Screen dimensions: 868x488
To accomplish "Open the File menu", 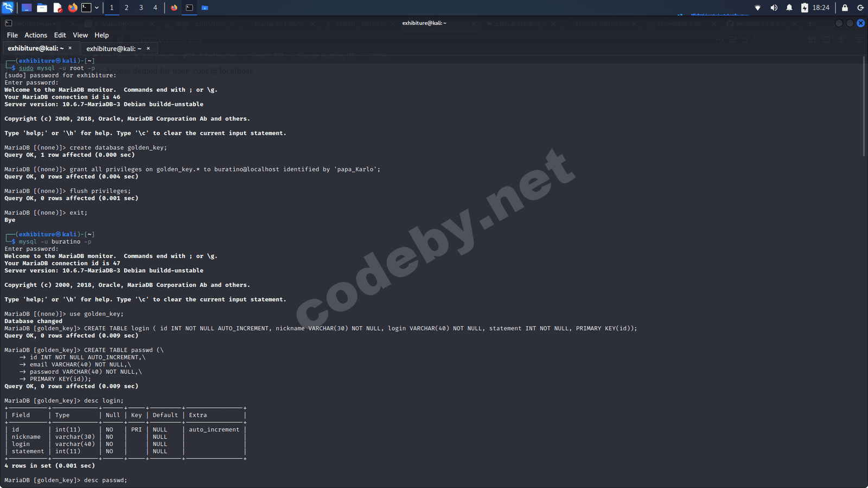I will click(12, 35).
